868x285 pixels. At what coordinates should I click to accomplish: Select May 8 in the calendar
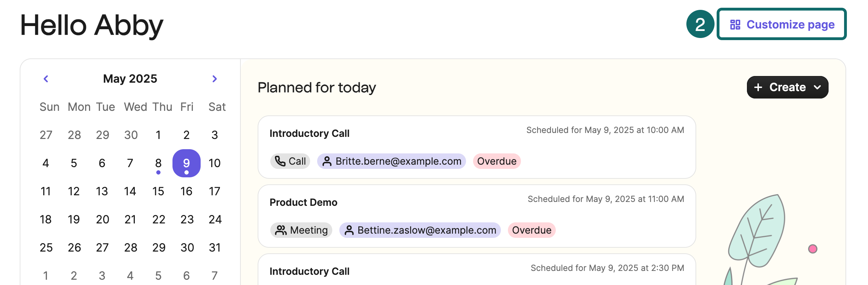coord(158,163)
